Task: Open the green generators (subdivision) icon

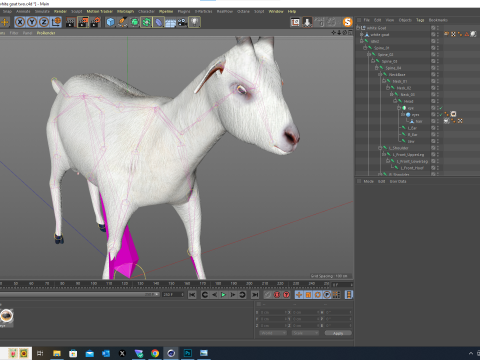Action: [x=134, y=22]
